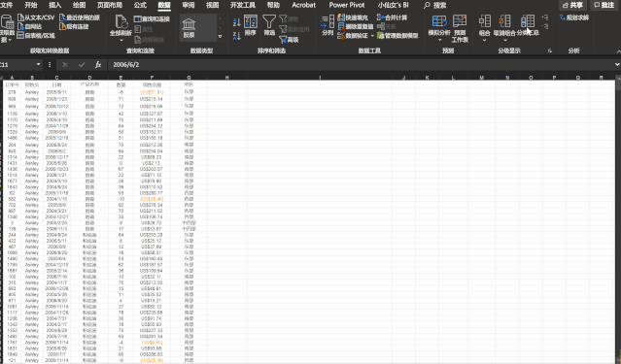
Task: Switch to the 开始 (Home) tab
Action: point(30,5)
